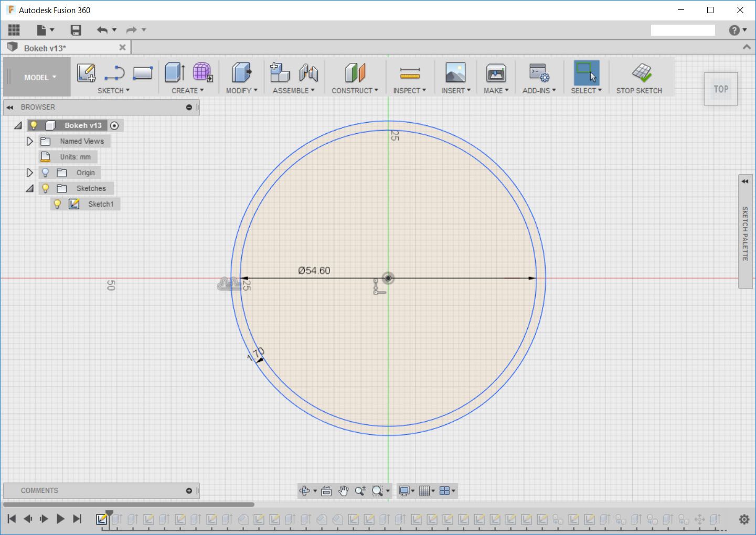The image size is (756, 535).
Task: Select the Extrude tool in Create
Action: click(175, 73)
